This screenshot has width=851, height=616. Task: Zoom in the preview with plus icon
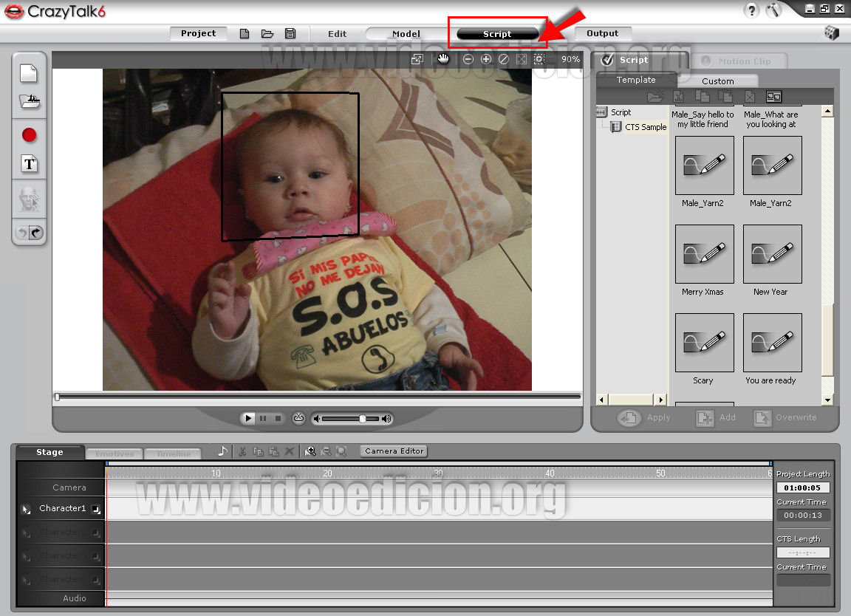point(486,59)
